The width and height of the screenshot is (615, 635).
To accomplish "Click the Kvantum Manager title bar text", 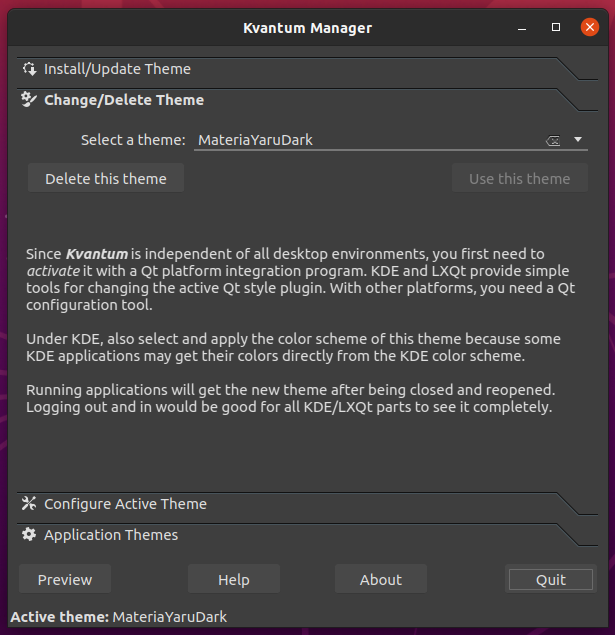I will click(307, 28).
